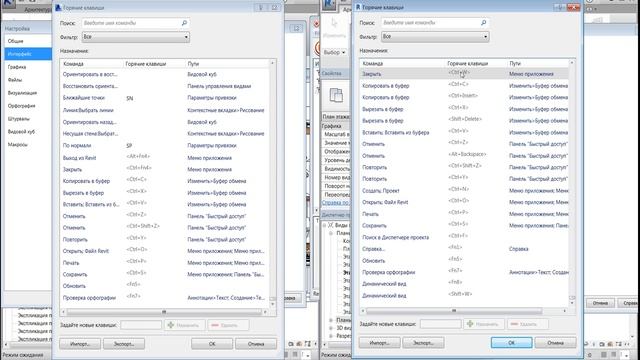Select Закрыть row in right dialog

(x=464, y=74)
